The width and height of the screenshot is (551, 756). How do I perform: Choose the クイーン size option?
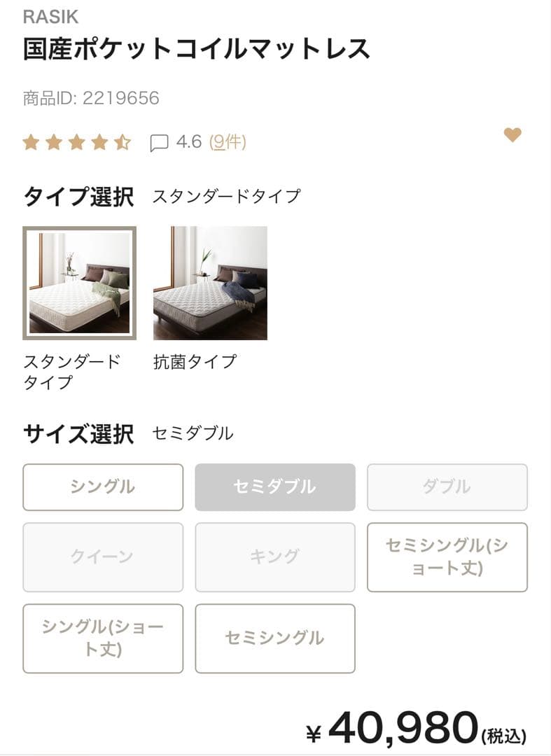(x=103, y=557)
